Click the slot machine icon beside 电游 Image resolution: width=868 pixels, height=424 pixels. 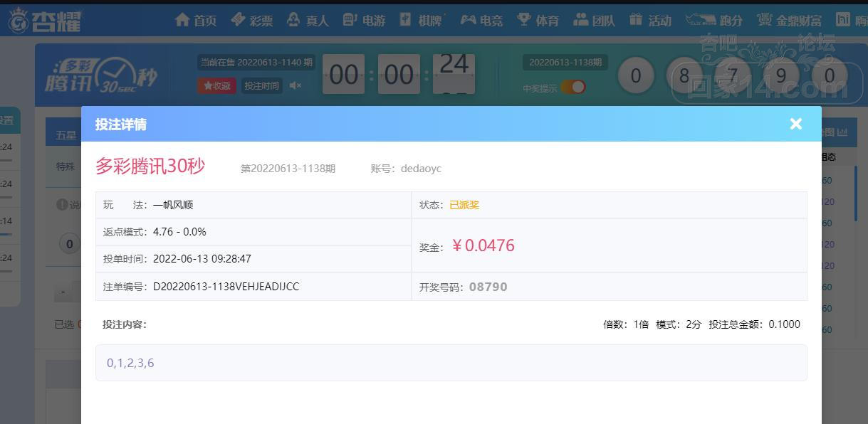tap(350, 19)
